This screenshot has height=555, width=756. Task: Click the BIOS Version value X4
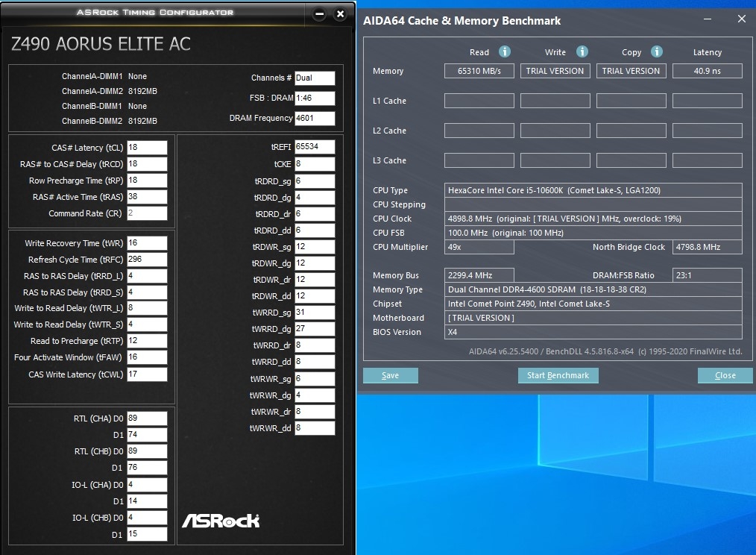coord(593,332)
